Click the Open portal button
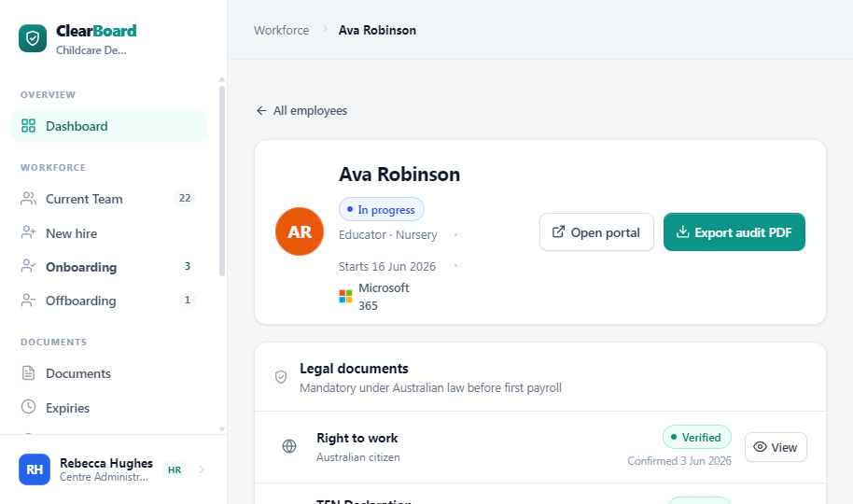Viewport: 853px width, 504px height. coord(596,231)
